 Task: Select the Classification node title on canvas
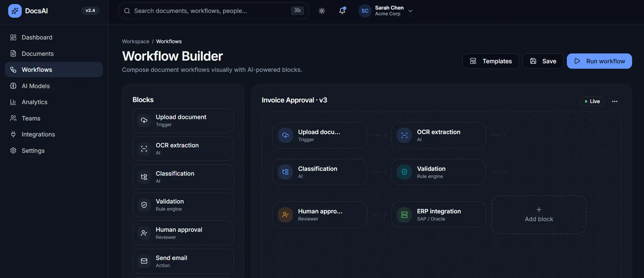[318, 169]
